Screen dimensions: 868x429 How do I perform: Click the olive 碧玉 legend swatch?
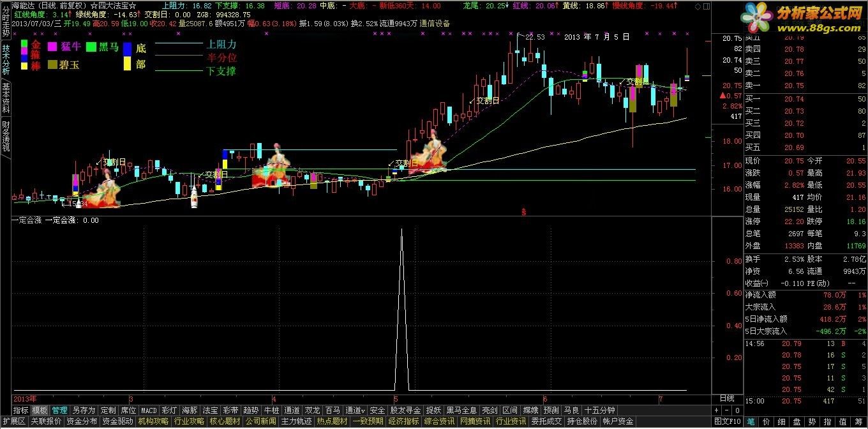coord(52,64)
